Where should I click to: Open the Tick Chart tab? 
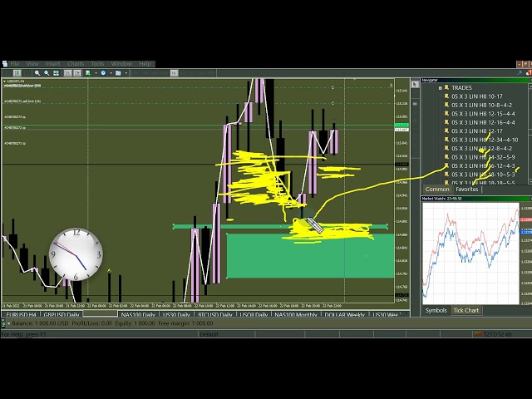(x=465, y=311)
